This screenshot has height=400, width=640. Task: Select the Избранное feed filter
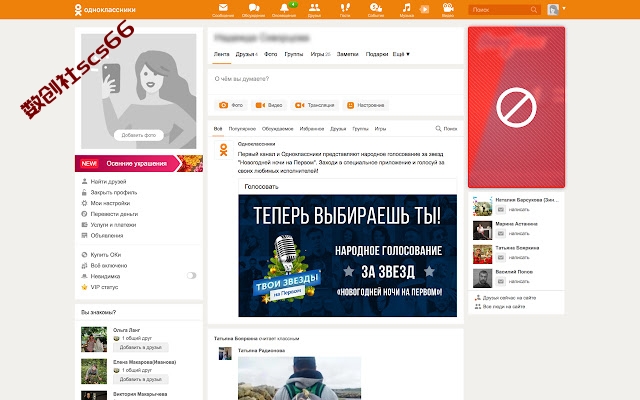[x=312, y=129]
